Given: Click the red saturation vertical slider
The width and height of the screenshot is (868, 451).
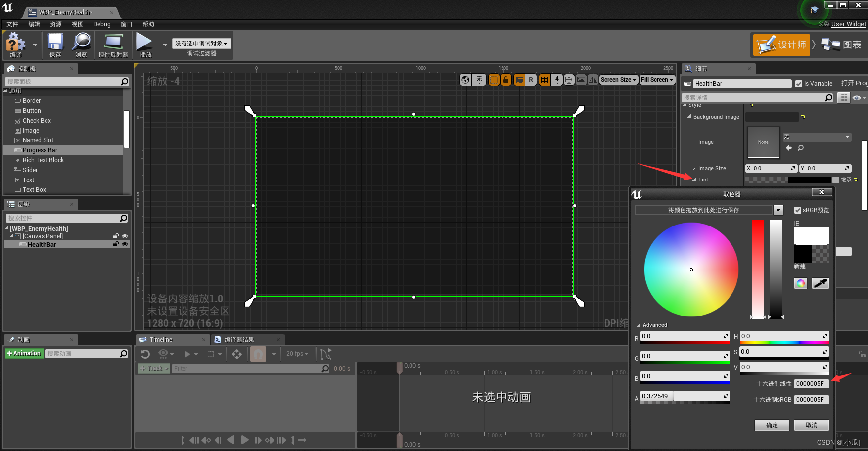Looking at the screenshot, I should coord(758,270).
